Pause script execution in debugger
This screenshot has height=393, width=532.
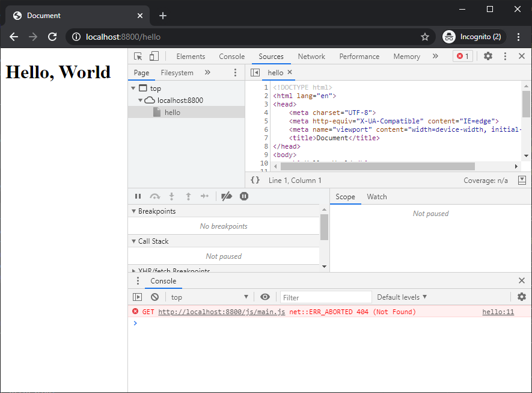(138, 196)
